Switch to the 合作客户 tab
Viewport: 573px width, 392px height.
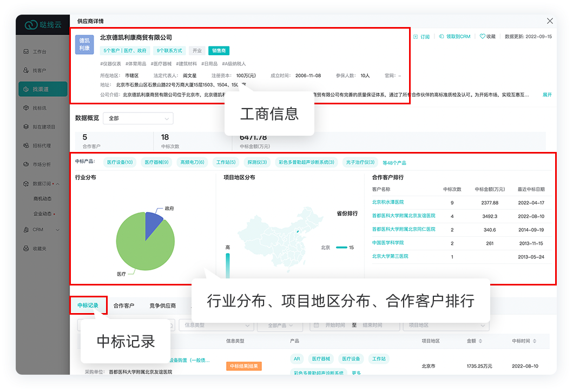[124, 305]
